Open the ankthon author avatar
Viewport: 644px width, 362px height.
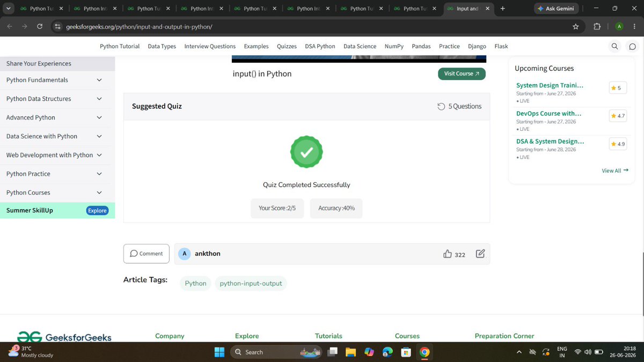(185, 254)
